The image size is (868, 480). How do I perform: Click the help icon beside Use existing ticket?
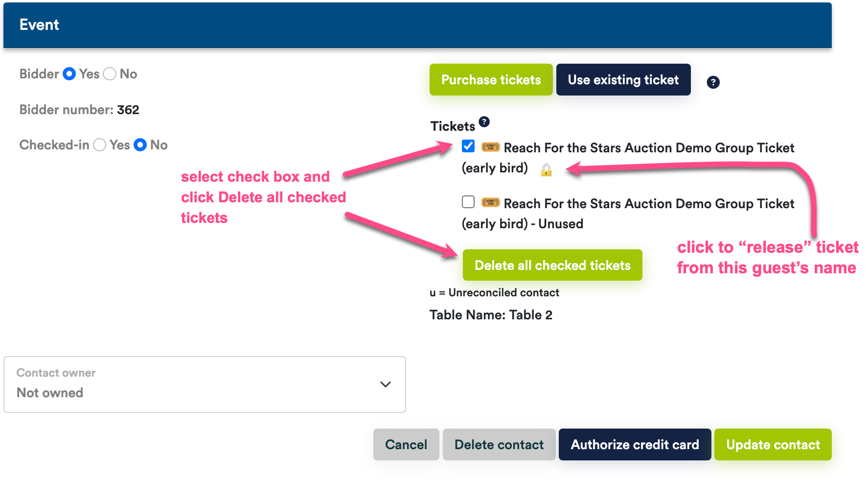(713, 82)
